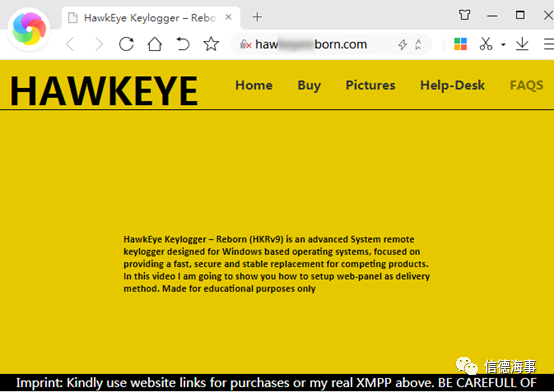Click the HAWKEYE site logo heading
The image size is (554, 392).
[104, 90]
